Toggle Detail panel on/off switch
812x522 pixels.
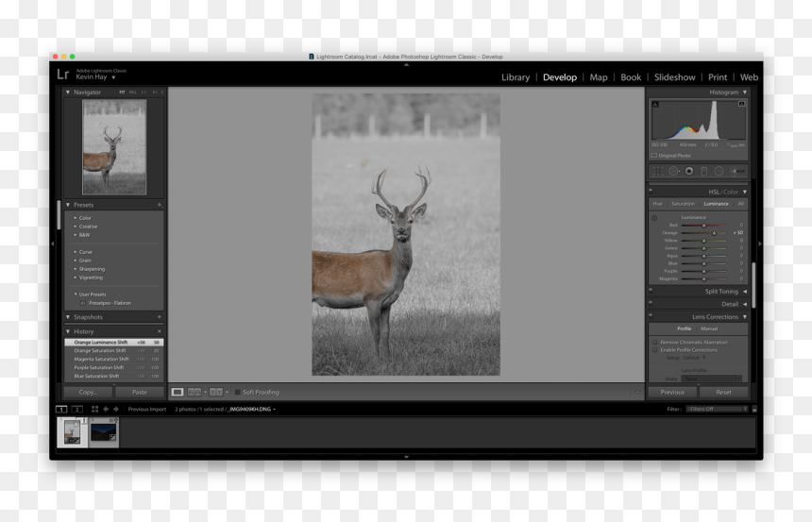(651, 302)
